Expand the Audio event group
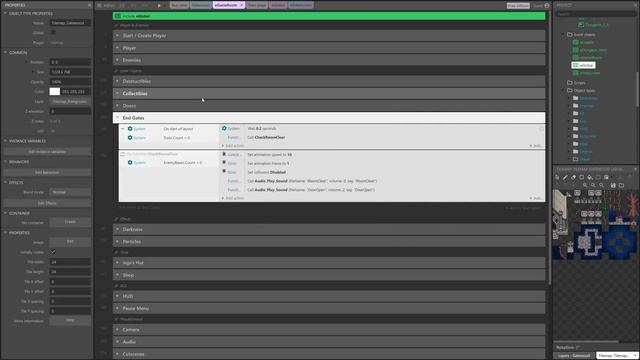Image resolution: width=640 pixels, height=360 pixels. tap(117, 342)
